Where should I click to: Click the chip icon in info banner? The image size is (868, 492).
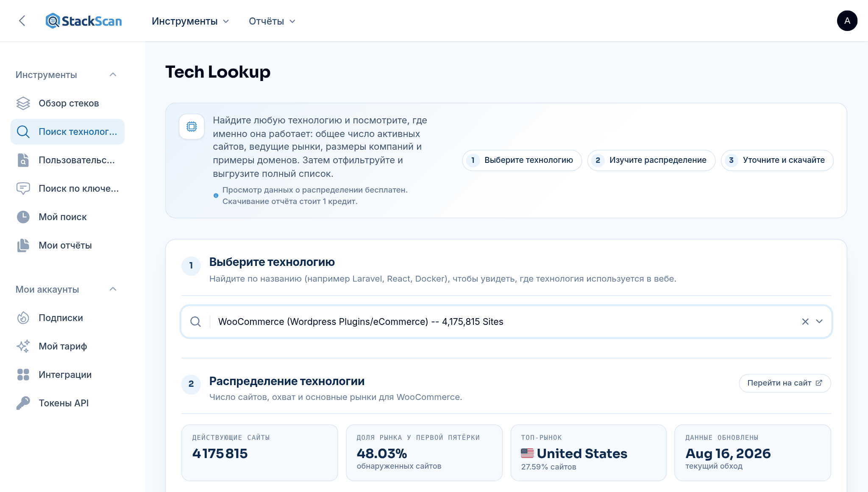(x=192, y=126)
